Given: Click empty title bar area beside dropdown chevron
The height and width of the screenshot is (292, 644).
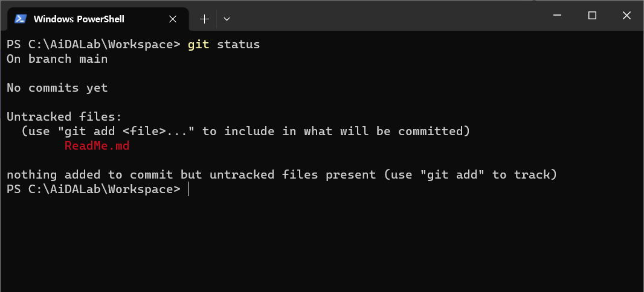Looking at the screenshot, I should (386, 16).
